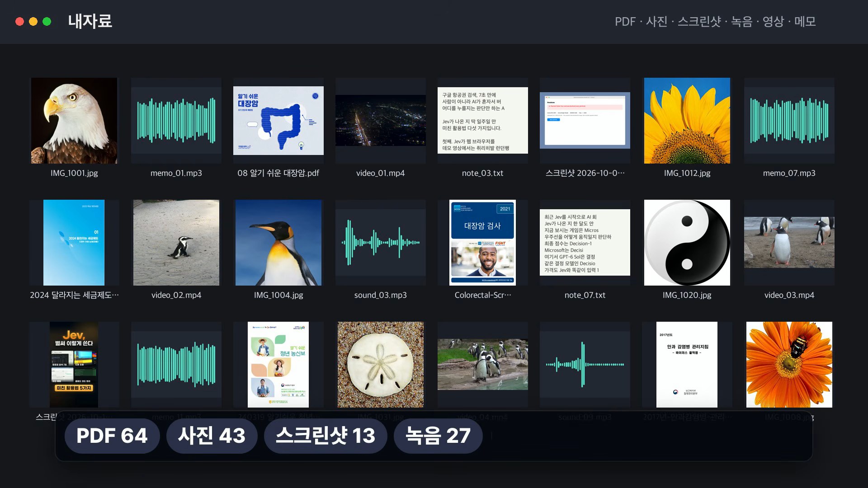Open note_03.txt text preview
This screenshot has width=868, height=488.
click(483, 121)
